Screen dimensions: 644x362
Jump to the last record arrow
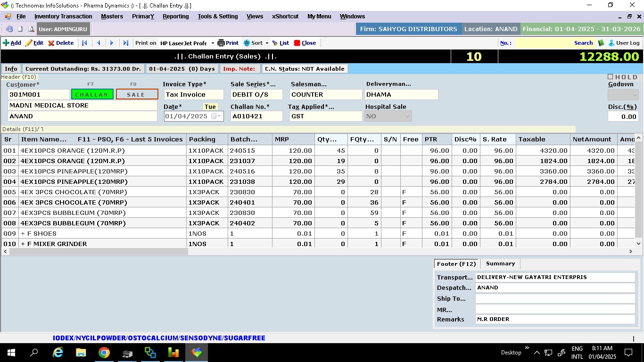pyautogui.click(x=125, y=43)
